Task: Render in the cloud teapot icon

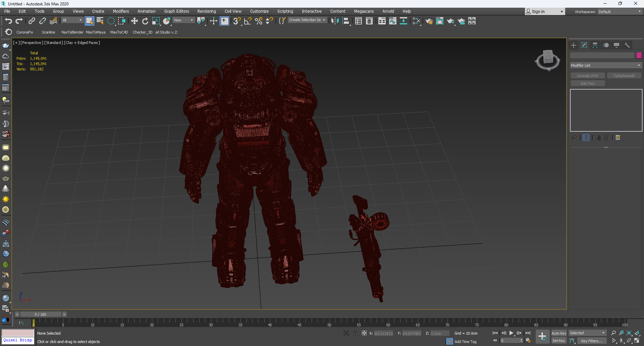Action: click(x=462, y=21)
